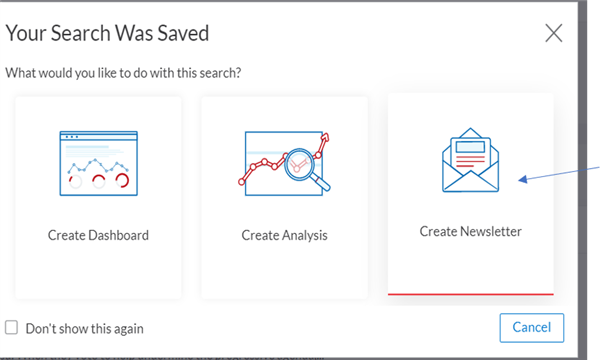The image size is (600, 360).
Task: Choose the "Create Analysis" label
Action: (x=284, y=235)
